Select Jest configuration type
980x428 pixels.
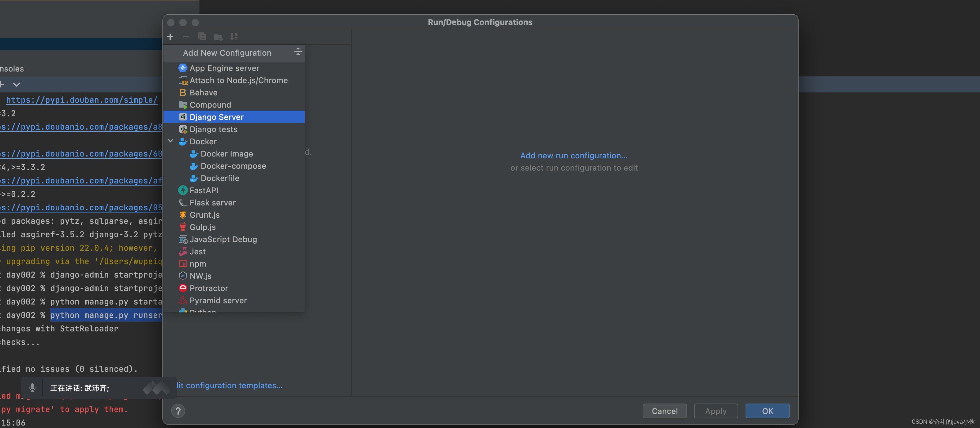coord(234,251)
